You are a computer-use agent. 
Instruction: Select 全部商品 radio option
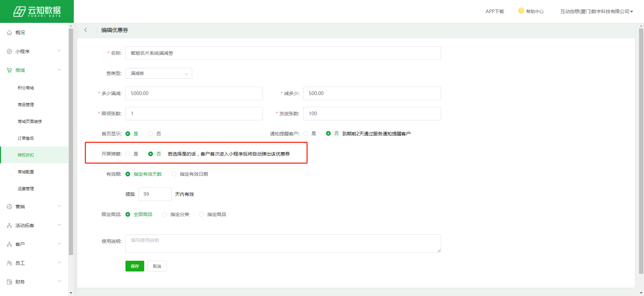click(139, 214)
